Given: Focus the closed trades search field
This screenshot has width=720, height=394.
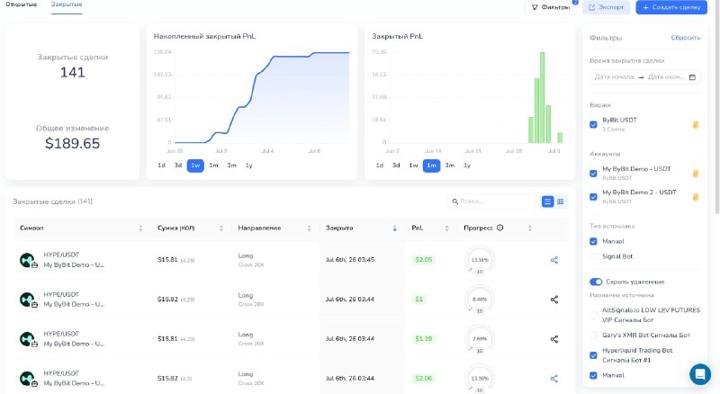Looking at the screenshot, I should coord(493,201).
